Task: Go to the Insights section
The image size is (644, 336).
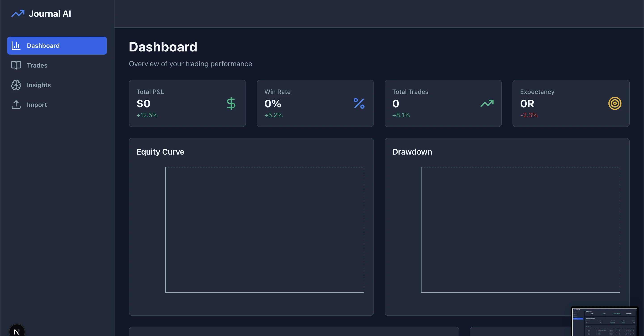Action: click(x=39, y=85)
